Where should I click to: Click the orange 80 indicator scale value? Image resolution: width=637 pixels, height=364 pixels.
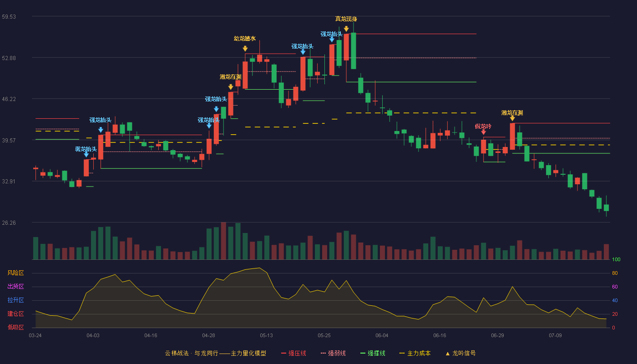[x=615, y=273]
